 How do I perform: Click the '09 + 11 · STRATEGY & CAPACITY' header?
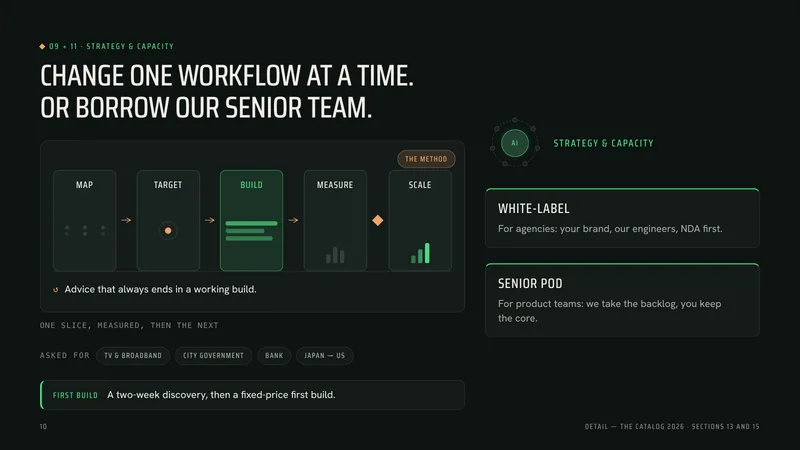[x=111, y=46]
